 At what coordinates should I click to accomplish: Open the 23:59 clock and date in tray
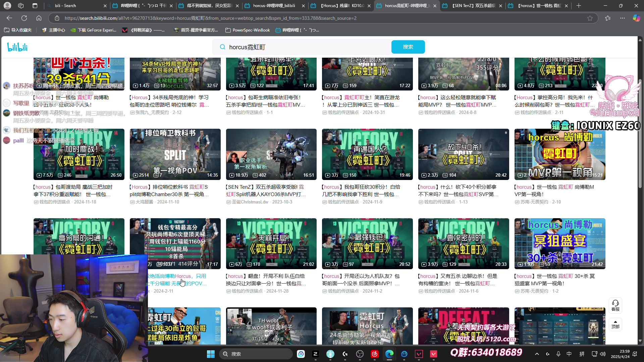tap(620, 354)
